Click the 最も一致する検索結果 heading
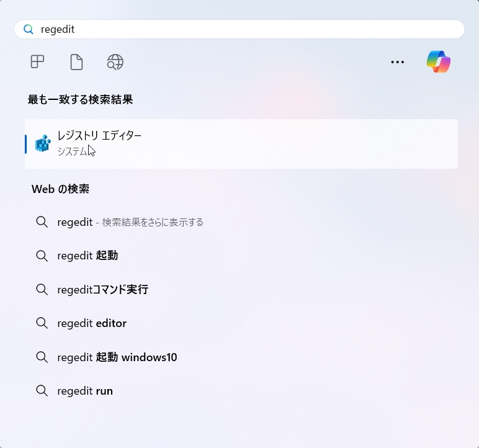This screenshot has width=479, height=448. (80, 99)
